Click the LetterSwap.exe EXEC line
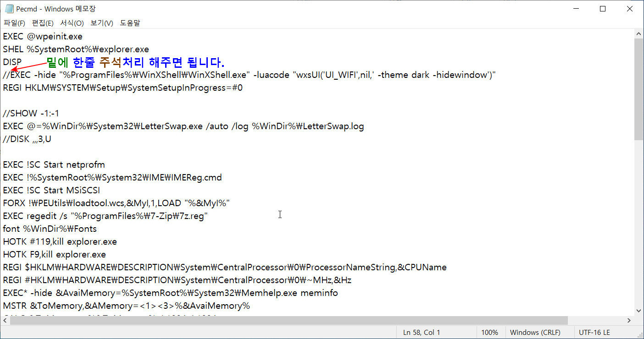Image resolution: width=644 pixels, height=339 pixels. tap(183, 126)
